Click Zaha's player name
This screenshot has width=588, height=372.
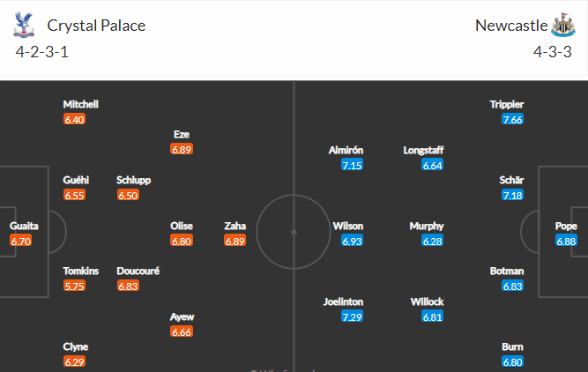pos(235,226)
